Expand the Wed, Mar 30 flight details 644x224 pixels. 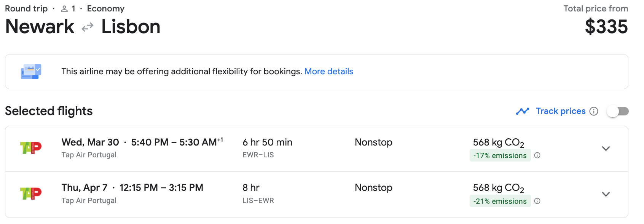(606, 149)
